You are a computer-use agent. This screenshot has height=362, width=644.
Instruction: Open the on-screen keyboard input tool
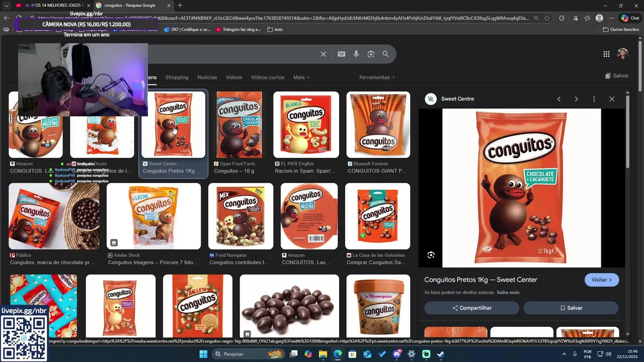(x=342, y=54)
